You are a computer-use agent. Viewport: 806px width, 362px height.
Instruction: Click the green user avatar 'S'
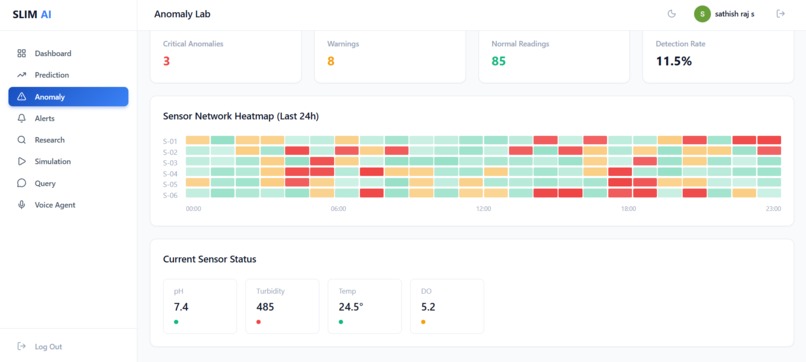coord(702,14)
